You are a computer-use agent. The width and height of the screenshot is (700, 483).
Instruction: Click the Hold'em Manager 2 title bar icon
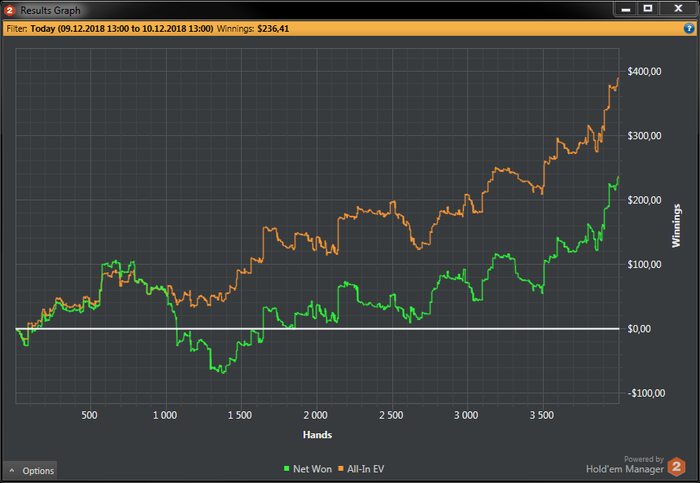[9, 10]
